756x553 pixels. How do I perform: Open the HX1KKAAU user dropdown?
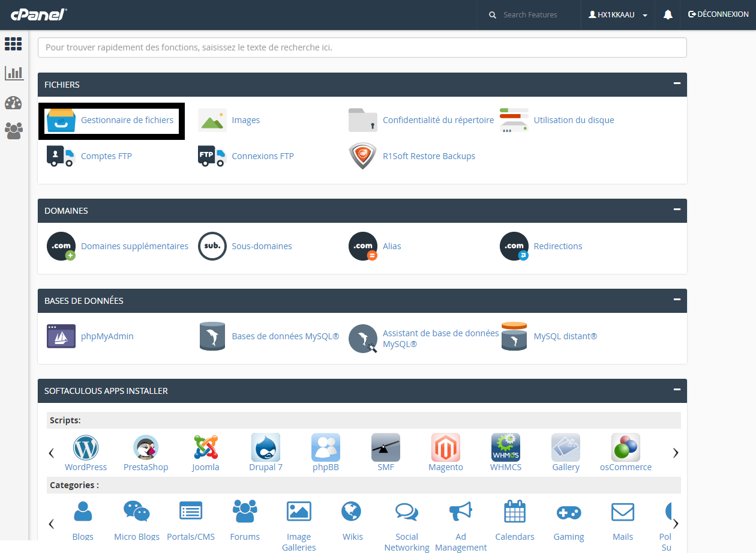tap(618, 15)
